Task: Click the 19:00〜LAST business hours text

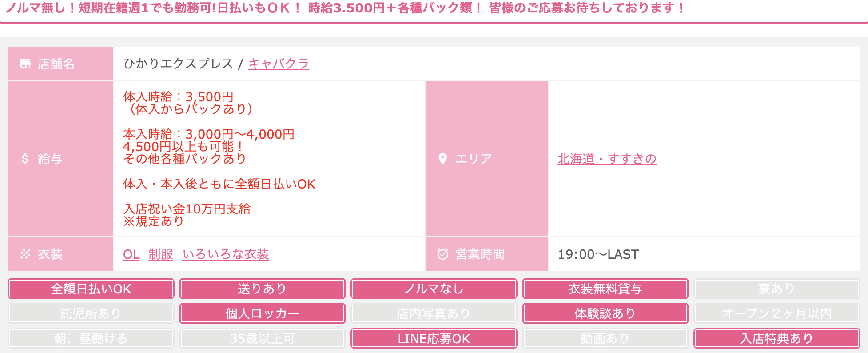Action: [598, 254]
